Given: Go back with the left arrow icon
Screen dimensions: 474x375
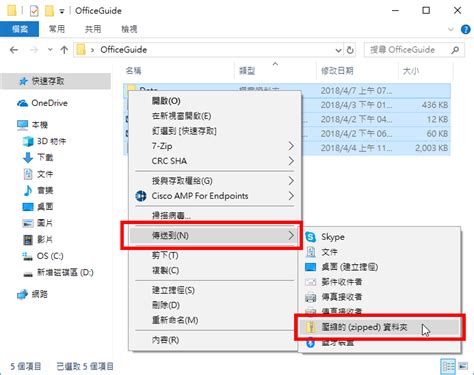Looking at the screenshot, I should (x=14, y=50).
